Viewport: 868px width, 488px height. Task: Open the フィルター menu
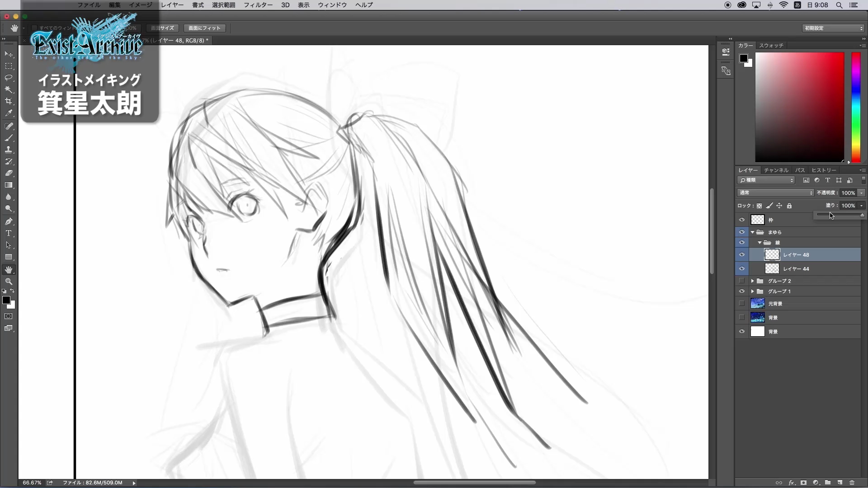coord(258,5)
